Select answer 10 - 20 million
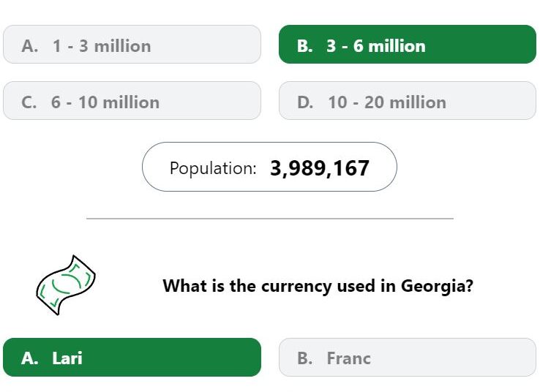The width and height of the screenshot is (540, 392). [408, 101]
